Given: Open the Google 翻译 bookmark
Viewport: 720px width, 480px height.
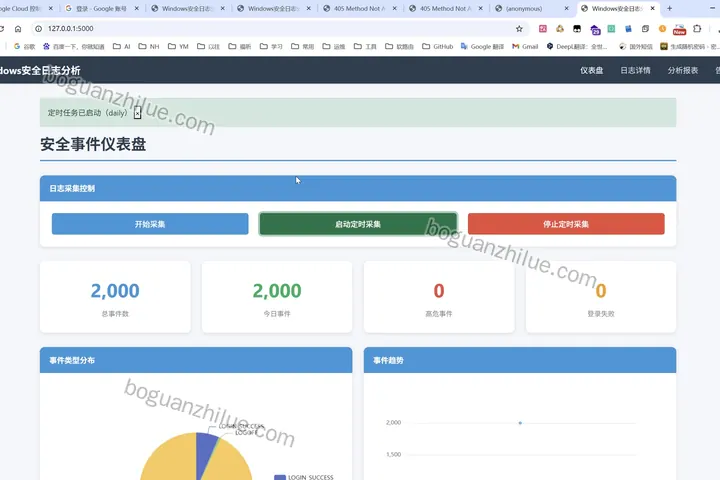Looking at the screenshot, I should pyautogui.click(x=483, y=46).
